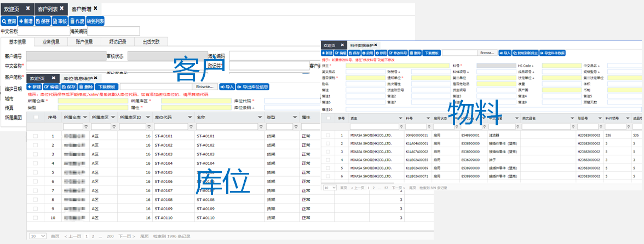Click the 库位代码 filter input in 库位 table

[x=171, y=127]
